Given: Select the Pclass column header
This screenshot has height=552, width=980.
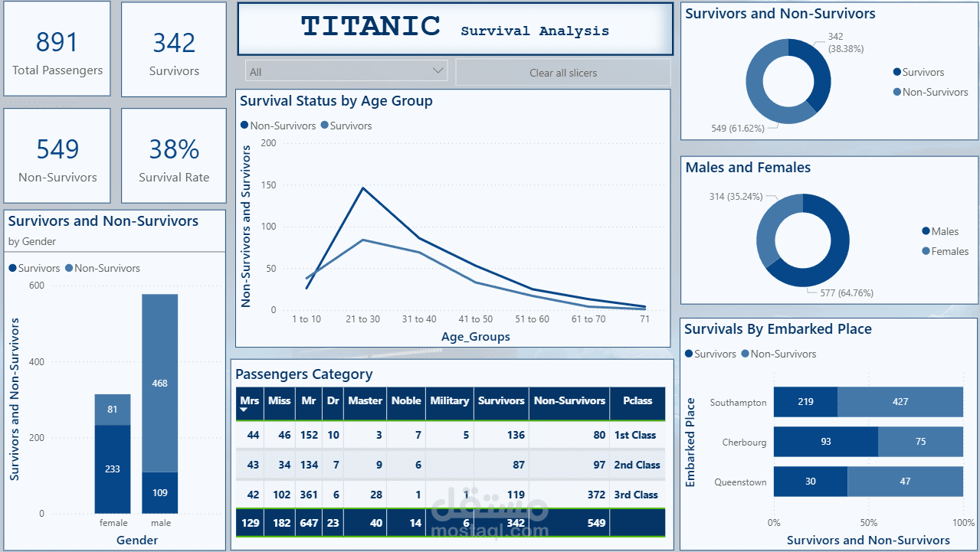Looking at the screenshot, I should coord(637,400).
